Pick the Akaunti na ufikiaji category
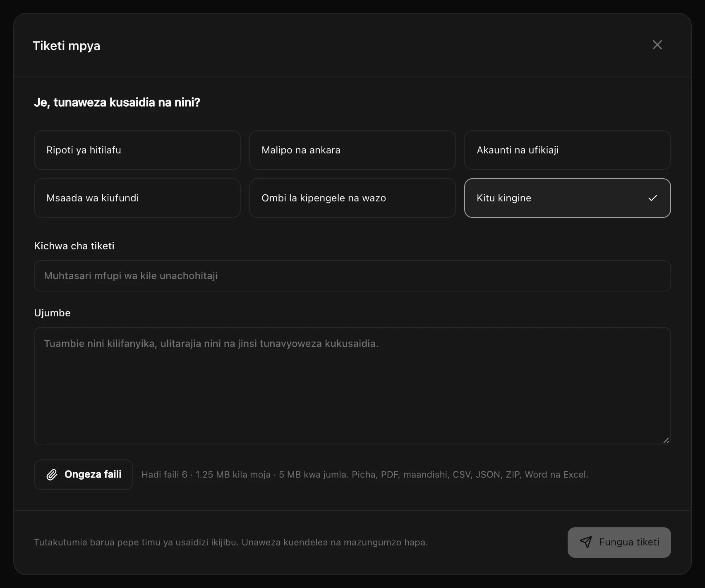The image size is (705, 588). 567,150
